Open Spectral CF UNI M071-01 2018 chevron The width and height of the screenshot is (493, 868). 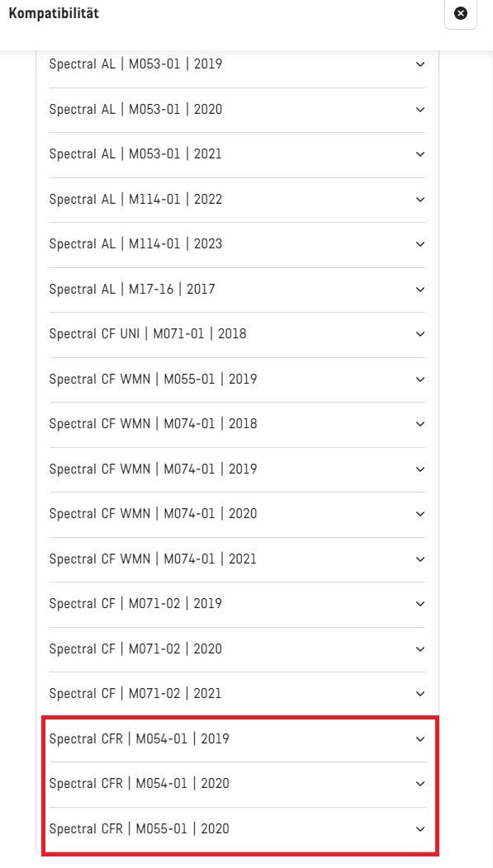point(420,334)
